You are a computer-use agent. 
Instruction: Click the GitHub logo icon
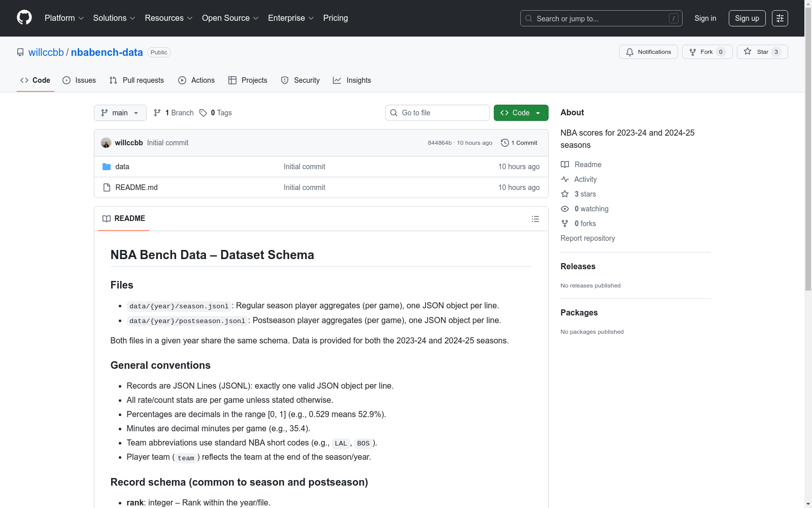click(x=24, y=18)
